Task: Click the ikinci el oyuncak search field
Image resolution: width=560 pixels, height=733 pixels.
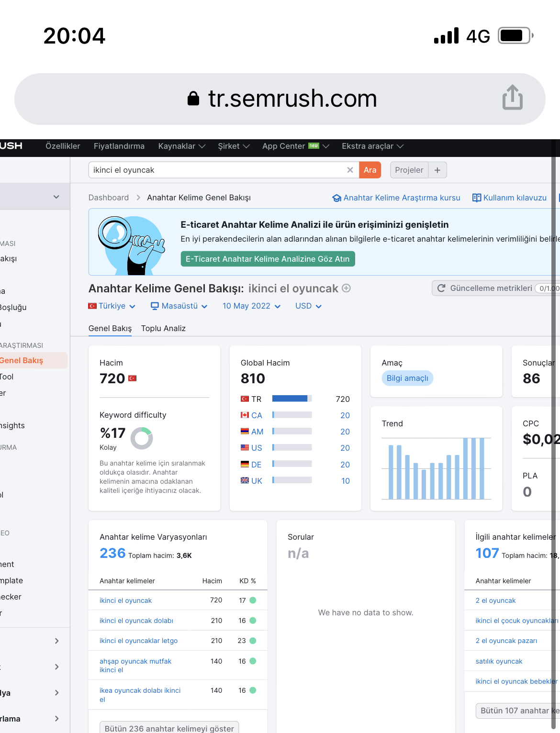Action: 218,170
